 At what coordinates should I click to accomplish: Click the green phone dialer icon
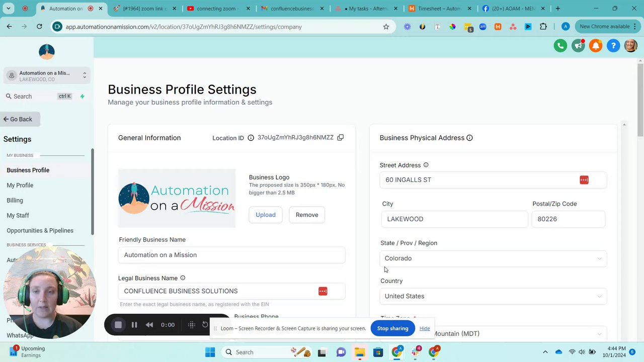pyautogui.click(x=560, y=46)
